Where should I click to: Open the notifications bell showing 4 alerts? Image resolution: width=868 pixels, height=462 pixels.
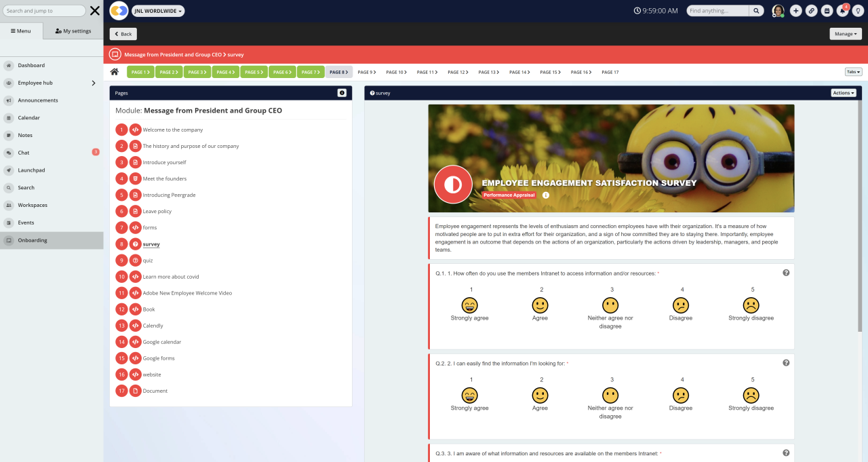coord(842,10)
